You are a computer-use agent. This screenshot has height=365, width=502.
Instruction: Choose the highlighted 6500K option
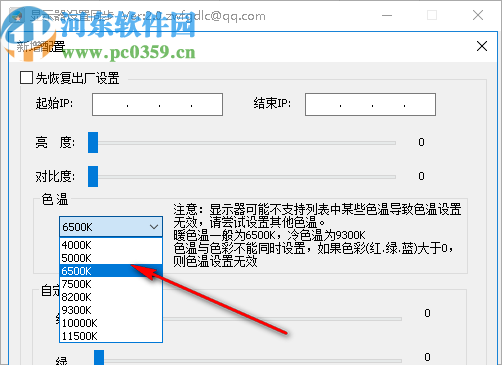111,271
